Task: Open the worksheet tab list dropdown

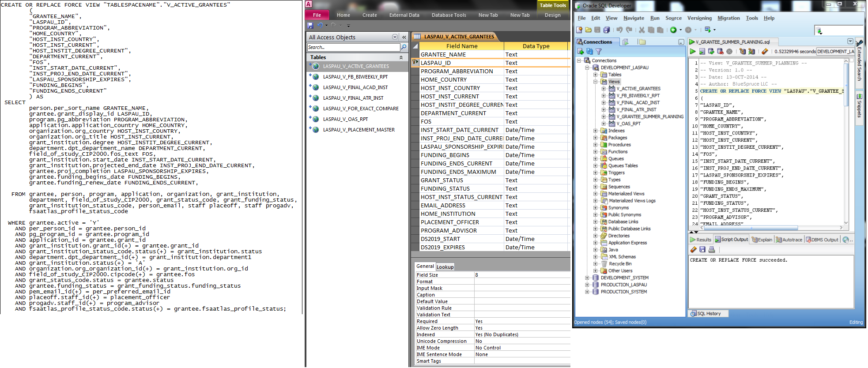Action: (850, 41)
